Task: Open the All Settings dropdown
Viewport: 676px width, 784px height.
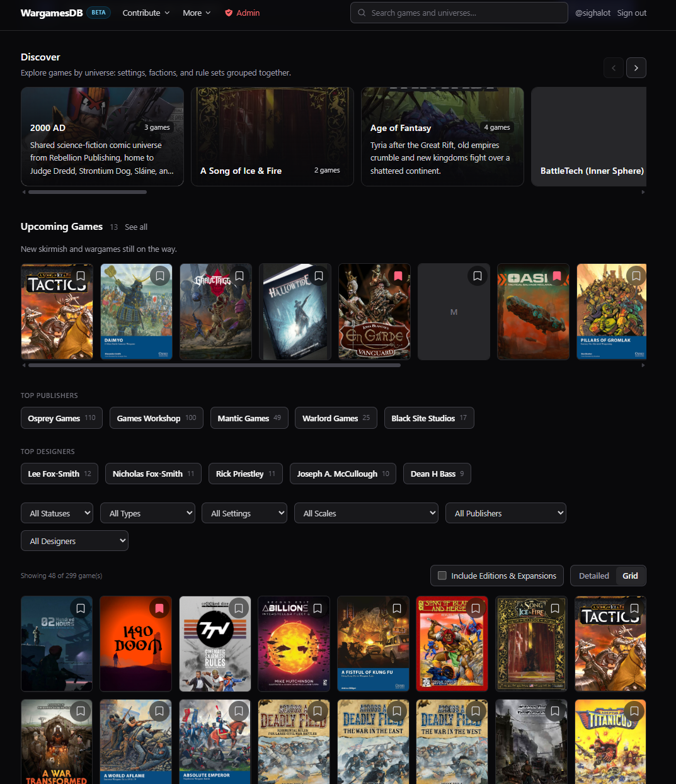Action: (244, 513)
